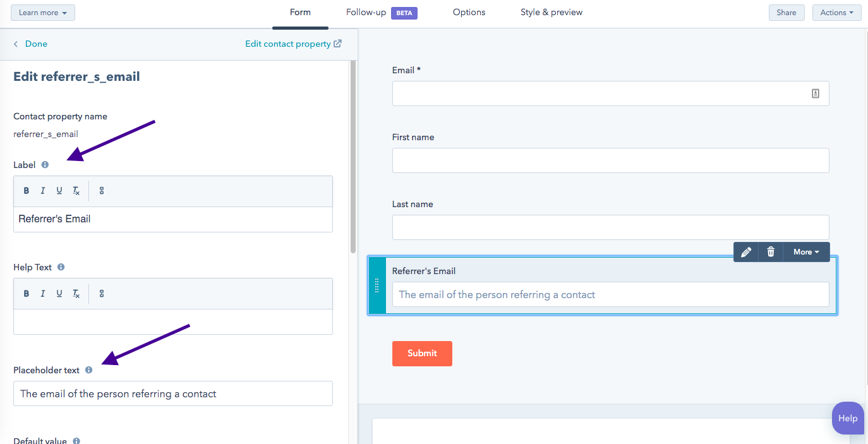
Task: Insert link in Label editor toolbar
Action: pyautogui.click(x=102, y=191)
